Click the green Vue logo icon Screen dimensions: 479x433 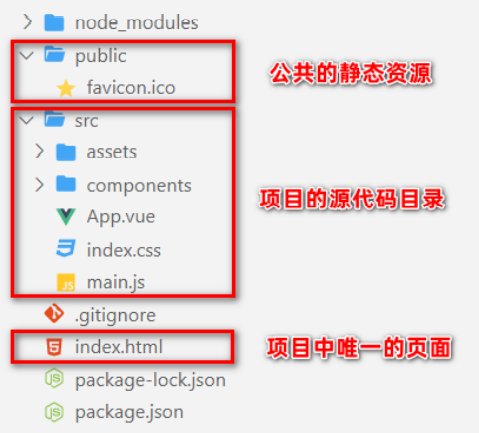pyautogui.click(x=66, y=217)
